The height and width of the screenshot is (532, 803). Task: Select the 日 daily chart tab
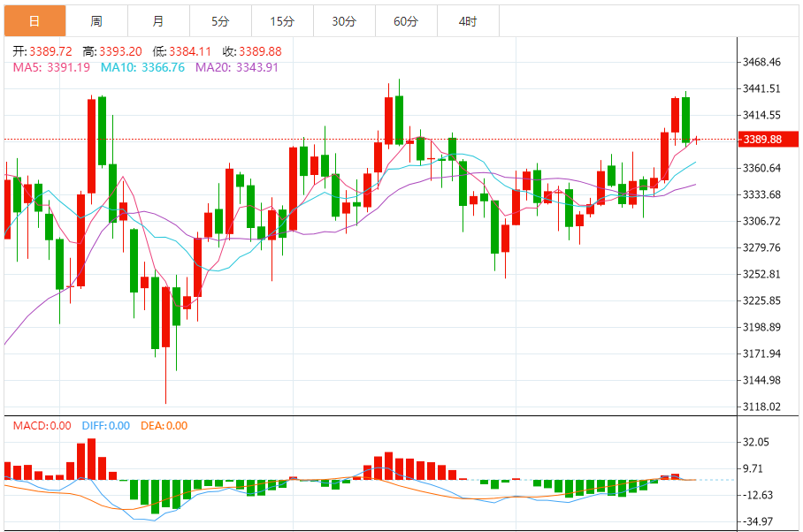tap(34, 21)
